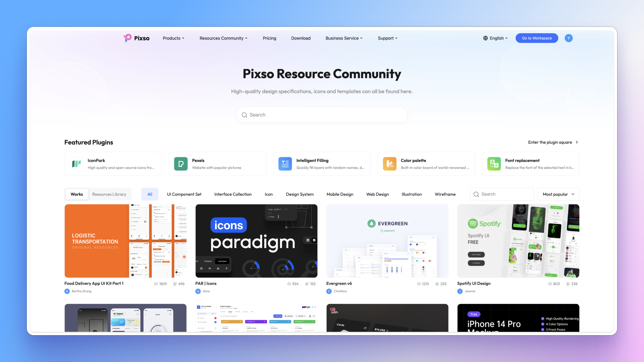Click the Intelligent Filling plugin icon

(x=285, y=164)
